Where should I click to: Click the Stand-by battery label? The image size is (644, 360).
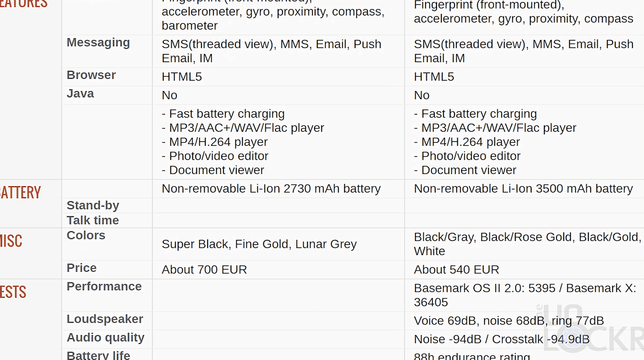93,205
